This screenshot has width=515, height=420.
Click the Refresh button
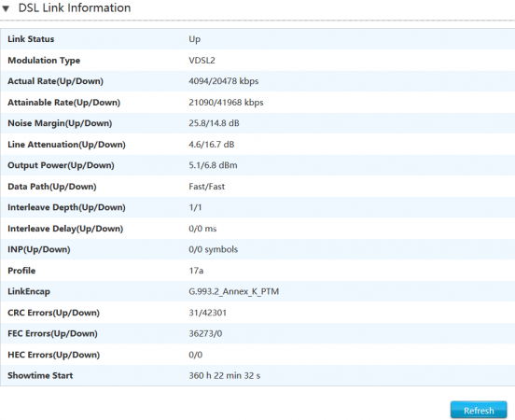(479, 410)
